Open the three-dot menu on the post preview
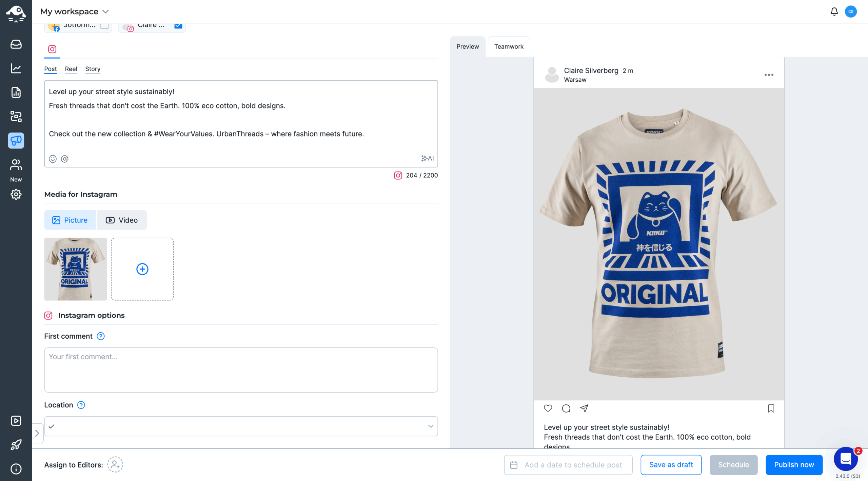The width and height of the screenshot is (868, 481). (769, 75)
